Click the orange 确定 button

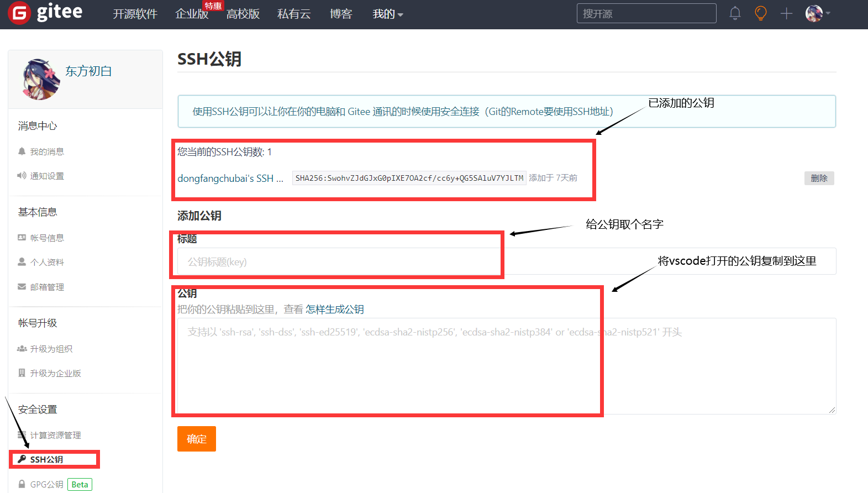[x=197, y=439]
